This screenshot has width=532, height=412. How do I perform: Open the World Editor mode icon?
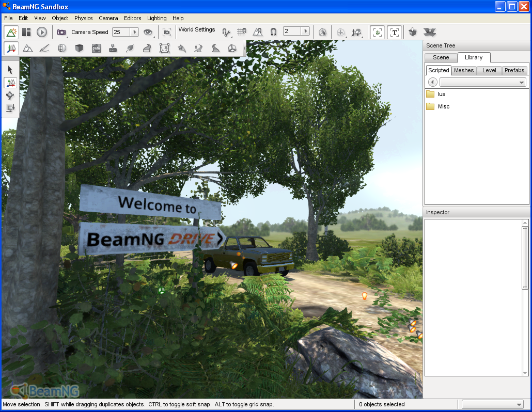11,32
